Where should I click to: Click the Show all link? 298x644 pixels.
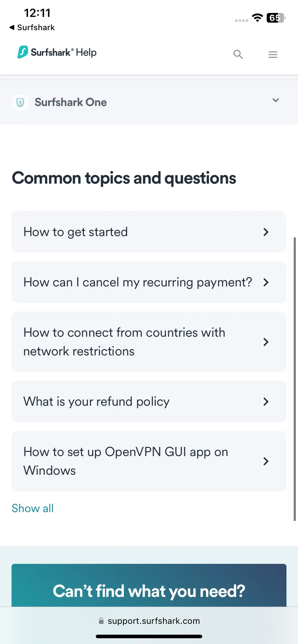[x=32, y=508]
